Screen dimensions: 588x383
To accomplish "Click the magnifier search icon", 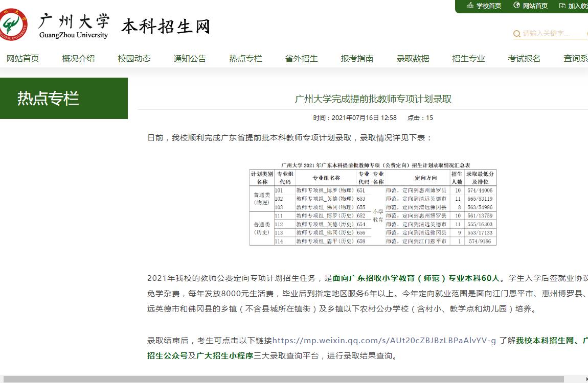I will (x=517, y=34).
